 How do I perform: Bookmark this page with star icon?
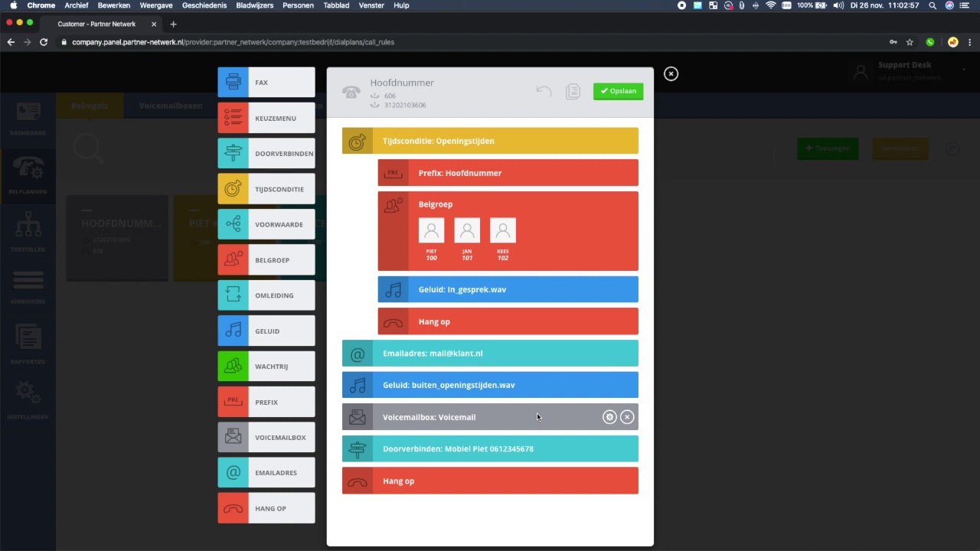910,42
